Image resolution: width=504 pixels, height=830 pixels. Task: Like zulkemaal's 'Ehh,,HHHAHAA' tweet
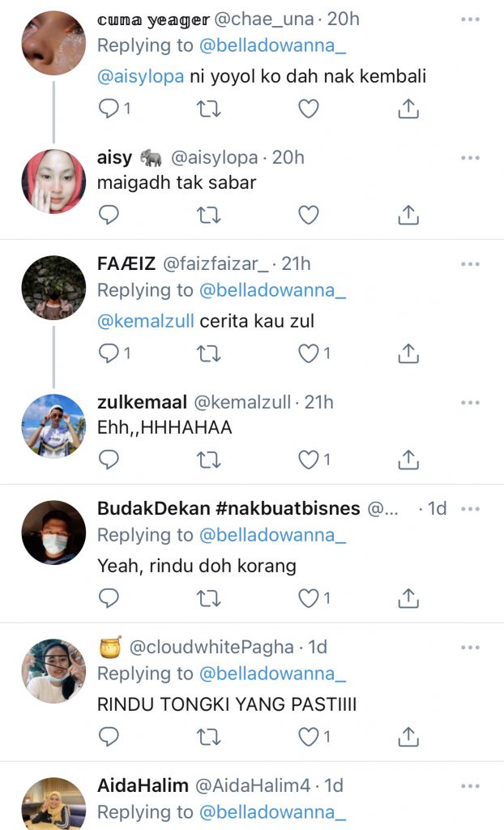point(308,460)
